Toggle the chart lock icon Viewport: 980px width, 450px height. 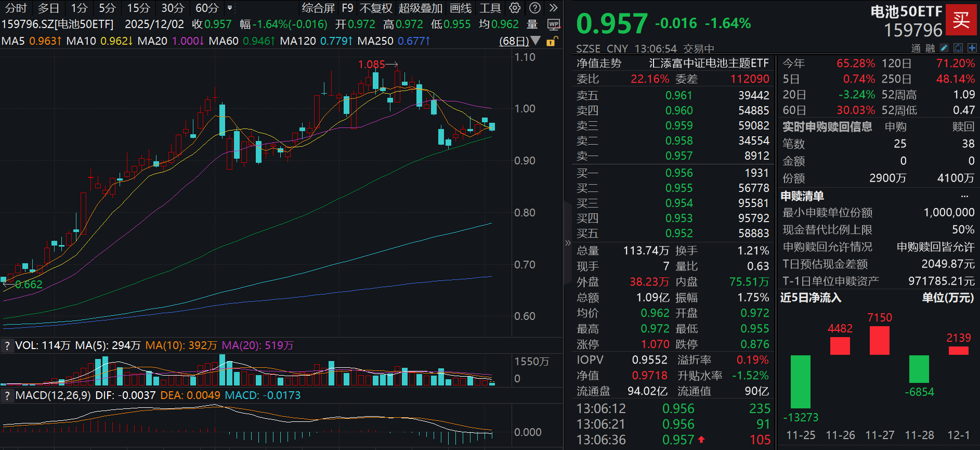tap(552, 41)
